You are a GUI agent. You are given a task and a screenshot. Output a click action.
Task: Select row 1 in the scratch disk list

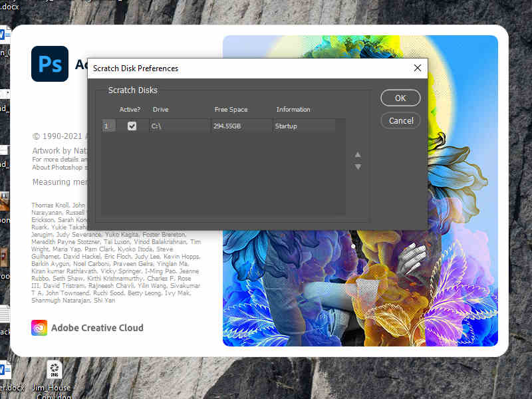tap(108, 125)
